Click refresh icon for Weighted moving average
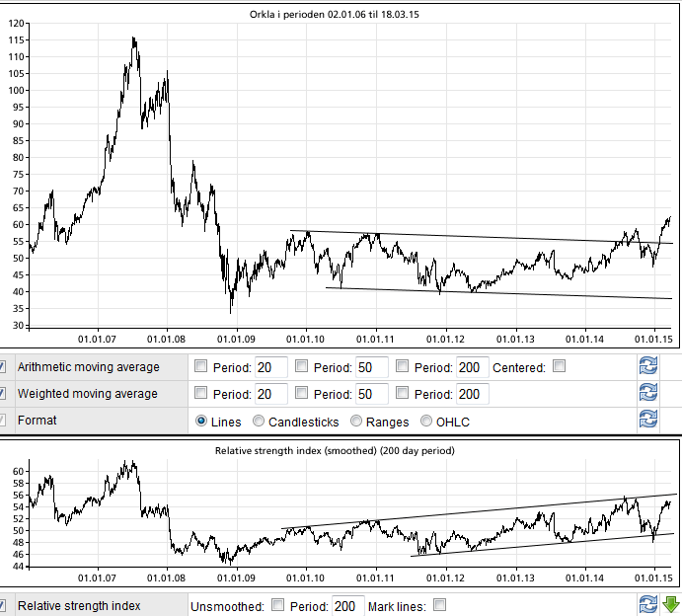 coord(647,393)
